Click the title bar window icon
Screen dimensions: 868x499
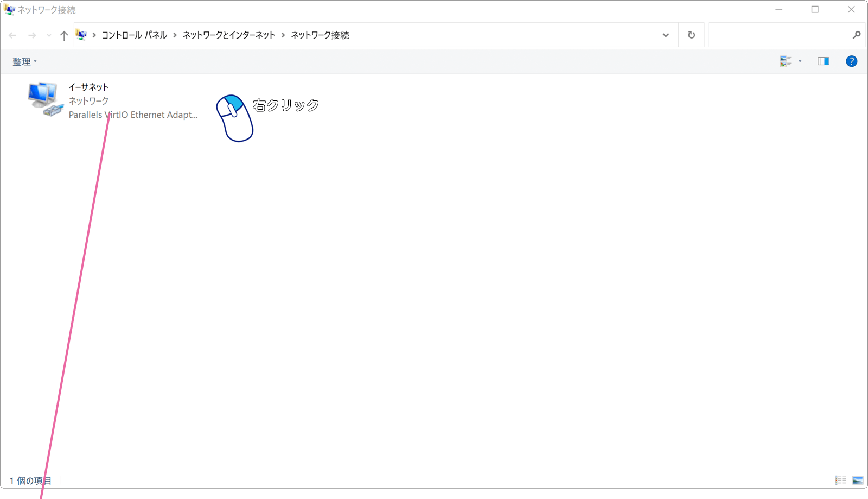click(x=9, y=10)
